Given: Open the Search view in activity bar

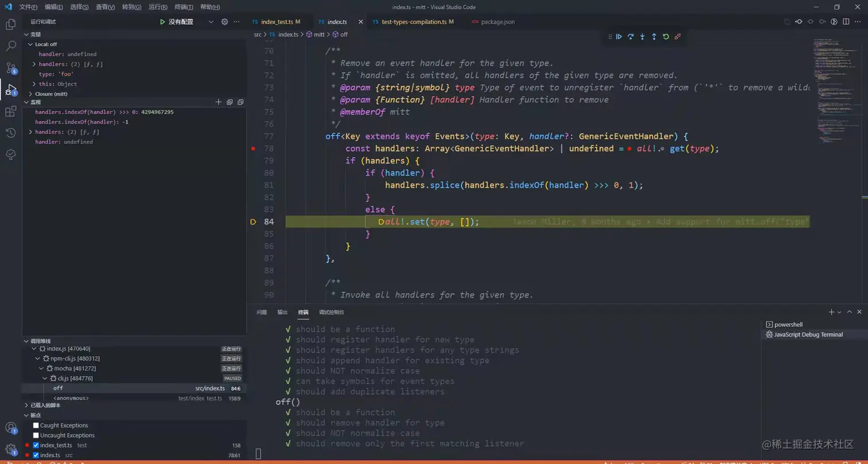Looking at the screenshot, I should point(11,46).
